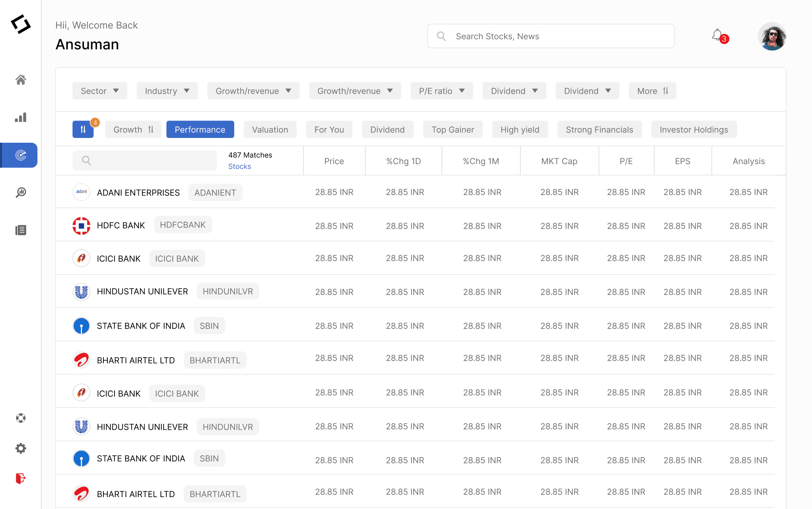
Task: Click the stock analysis magnifier sidebar icon
Action: pyautogui.click(x=21, y=193)
